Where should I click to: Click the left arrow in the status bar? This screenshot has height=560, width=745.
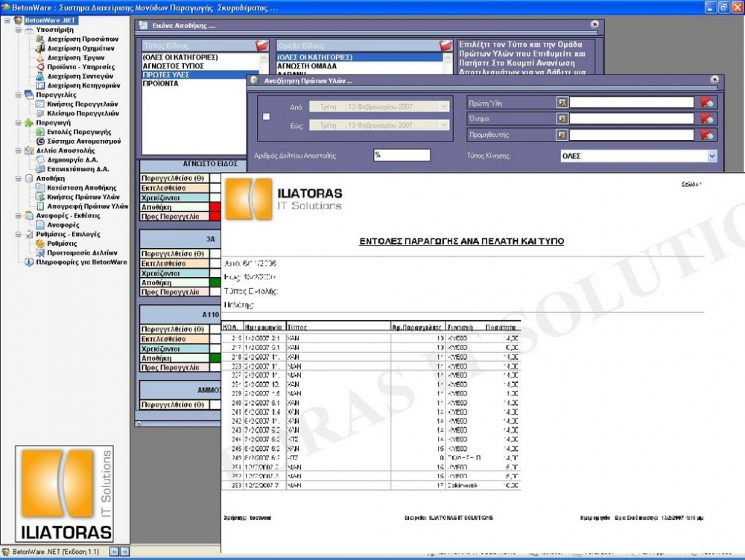click(x=114, y=552)
